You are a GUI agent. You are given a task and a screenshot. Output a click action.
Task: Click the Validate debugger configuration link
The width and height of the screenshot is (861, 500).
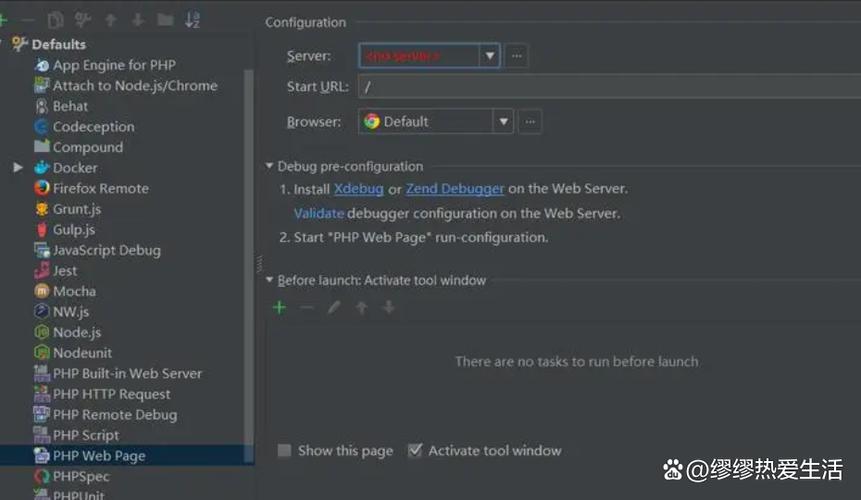[x=318, y=213]
